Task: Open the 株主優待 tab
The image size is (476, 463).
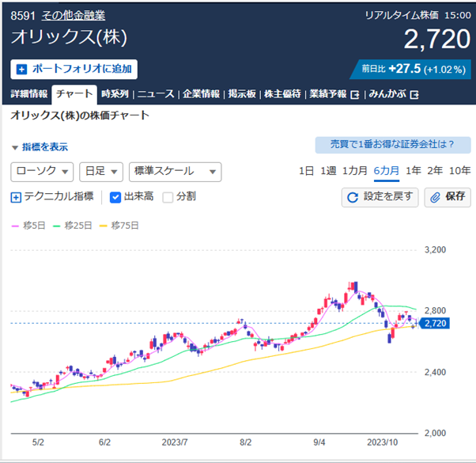Action: click(x=282, y=94)
